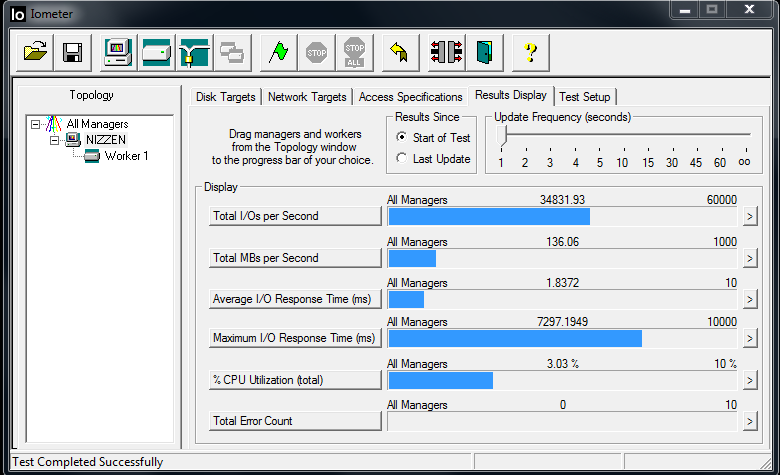Click the Total I/Os per Second button

point(295,216)
